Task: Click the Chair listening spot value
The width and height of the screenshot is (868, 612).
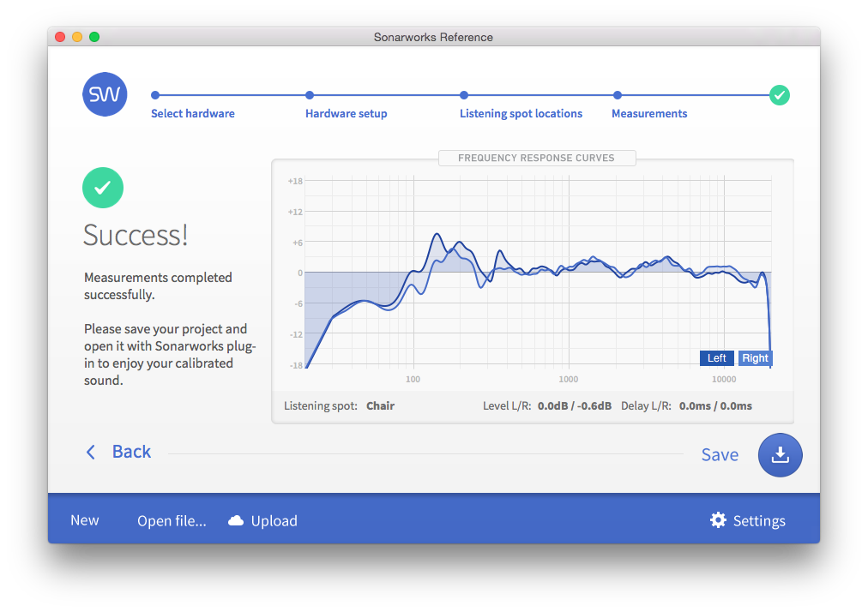Action: tap(380, 405)
